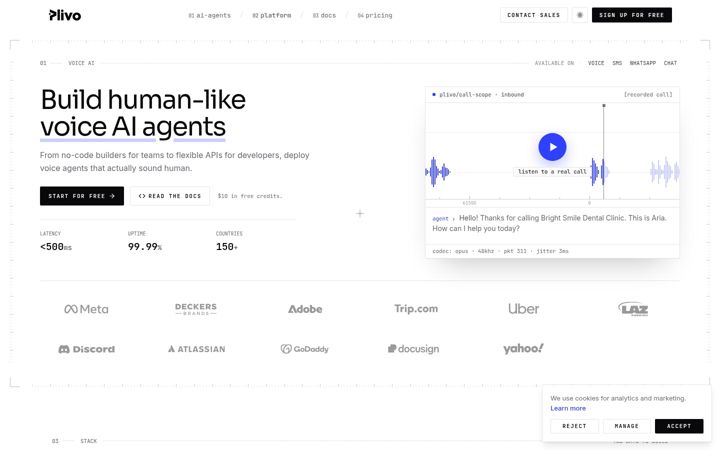Open the pricing page link
The width and height of the screenshot is (720, 450).
pos(375,16)
